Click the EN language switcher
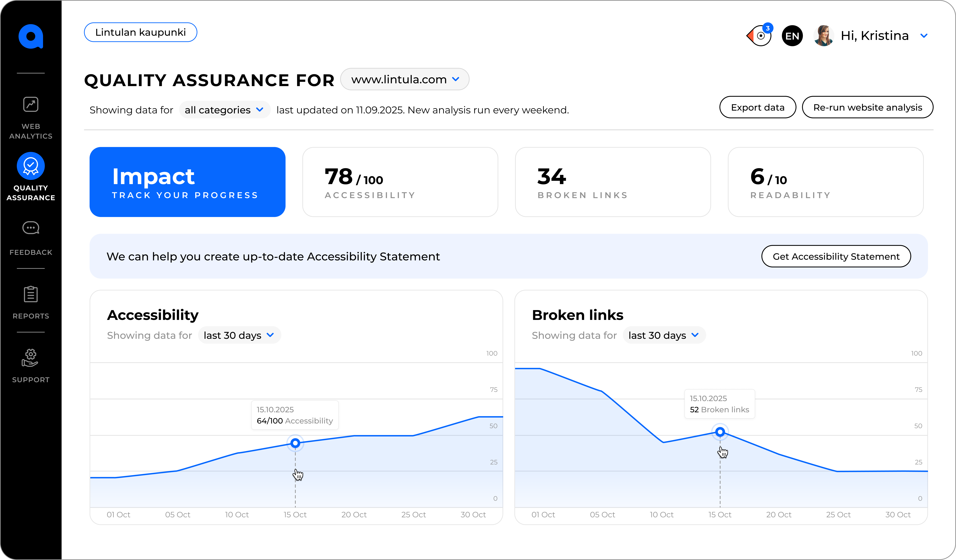 point(792,36)
